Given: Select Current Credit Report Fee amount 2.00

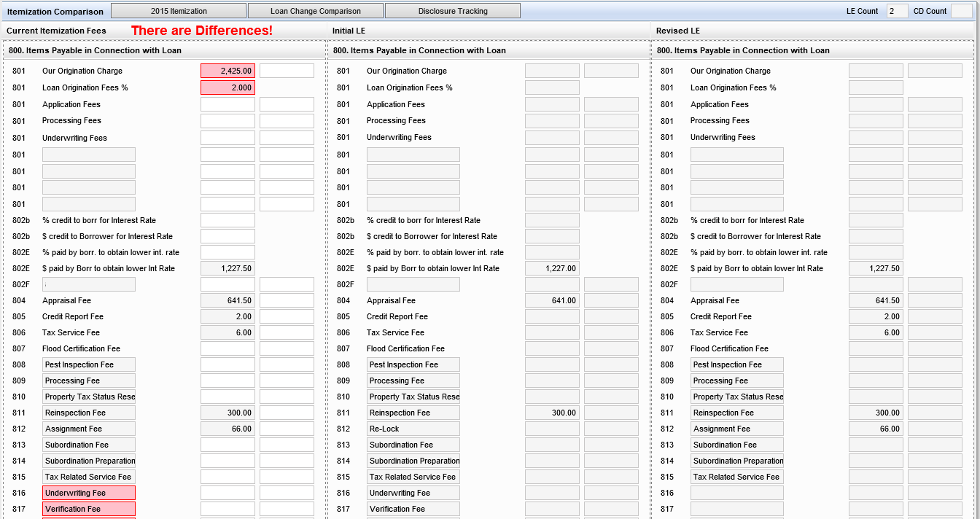Looking at the screenshot, I should click(228, 316).
